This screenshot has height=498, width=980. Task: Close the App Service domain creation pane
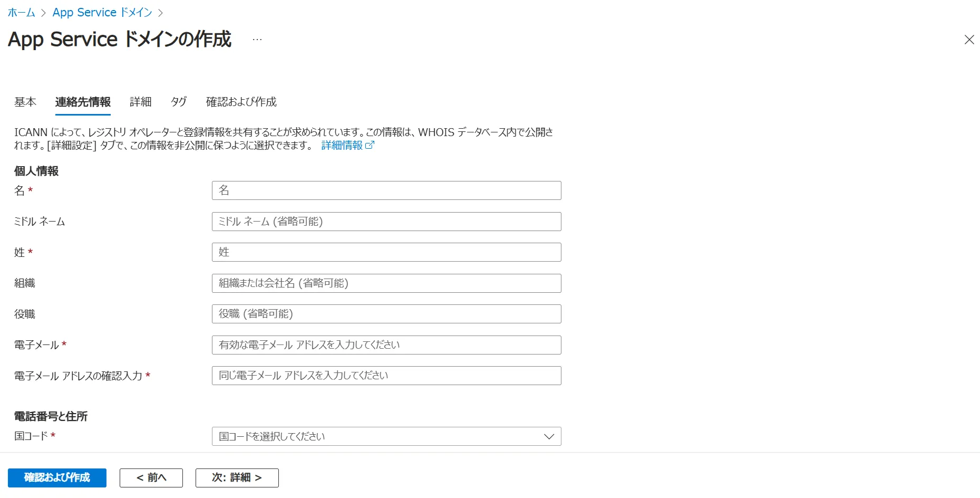(969, 40)
